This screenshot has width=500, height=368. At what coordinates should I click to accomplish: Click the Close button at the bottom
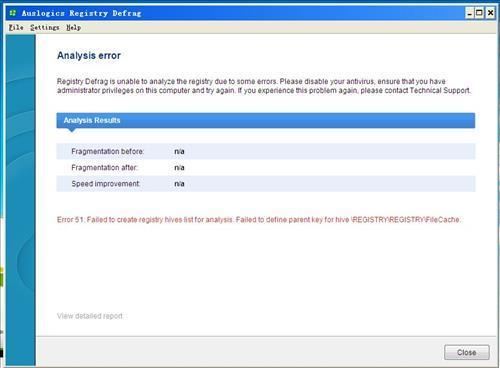tap(467, 352)
